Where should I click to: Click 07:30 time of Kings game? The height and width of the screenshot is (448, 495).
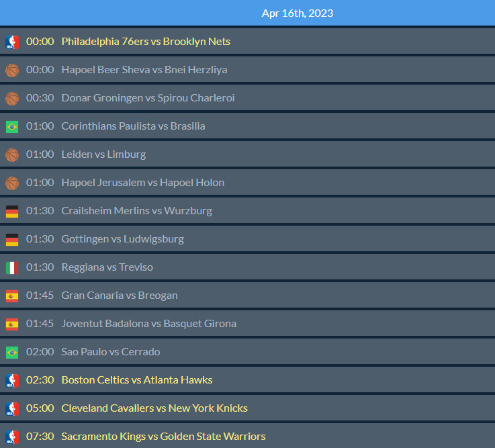[40, 437]
